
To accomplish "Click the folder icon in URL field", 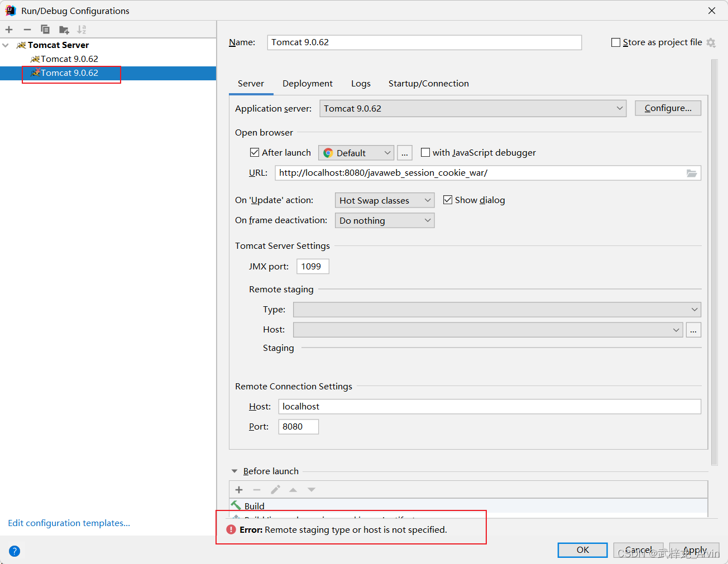I will [x=692, y=173].
